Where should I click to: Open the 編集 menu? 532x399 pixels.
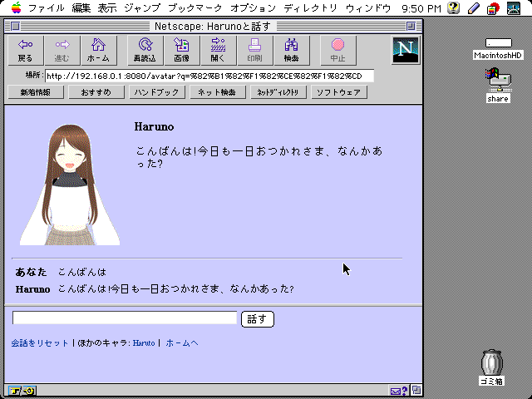pos(81,8)
